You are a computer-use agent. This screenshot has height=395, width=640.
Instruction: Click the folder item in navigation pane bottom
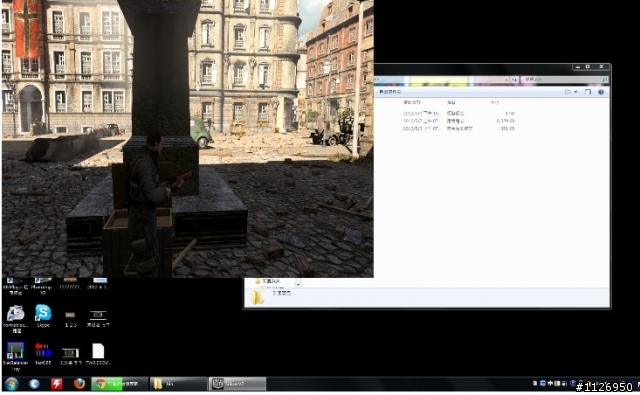click(x=268, y=281)
